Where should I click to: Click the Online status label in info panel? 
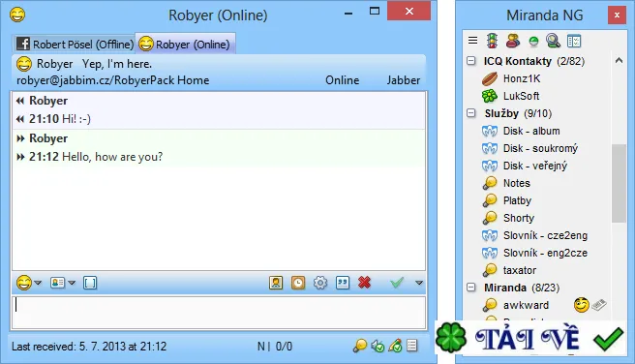click(x=343, y=80)
